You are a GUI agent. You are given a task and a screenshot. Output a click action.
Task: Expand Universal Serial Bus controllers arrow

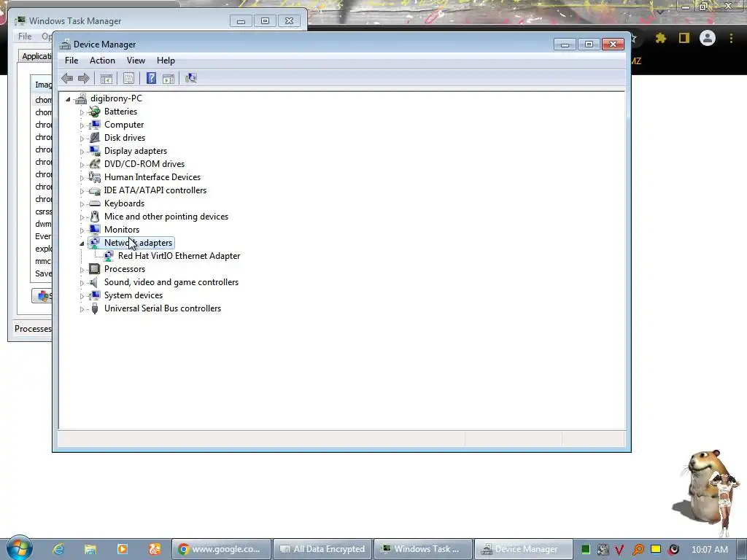[x=82, y=309]
